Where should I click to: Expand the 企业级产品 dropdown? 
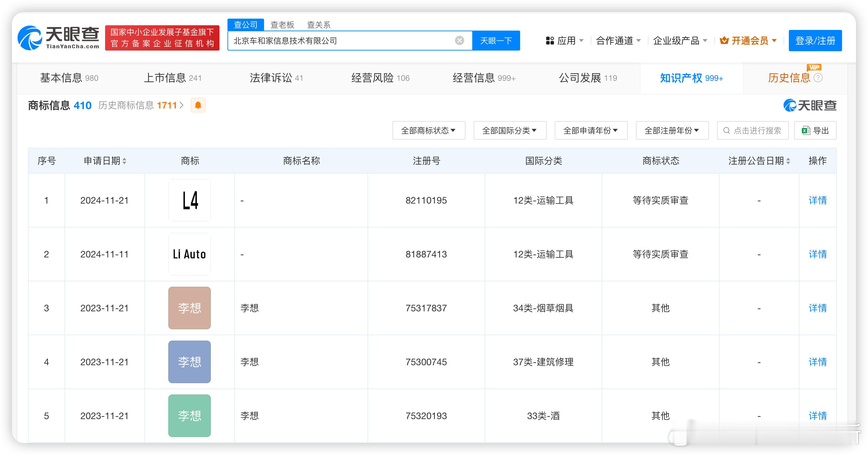680,41
